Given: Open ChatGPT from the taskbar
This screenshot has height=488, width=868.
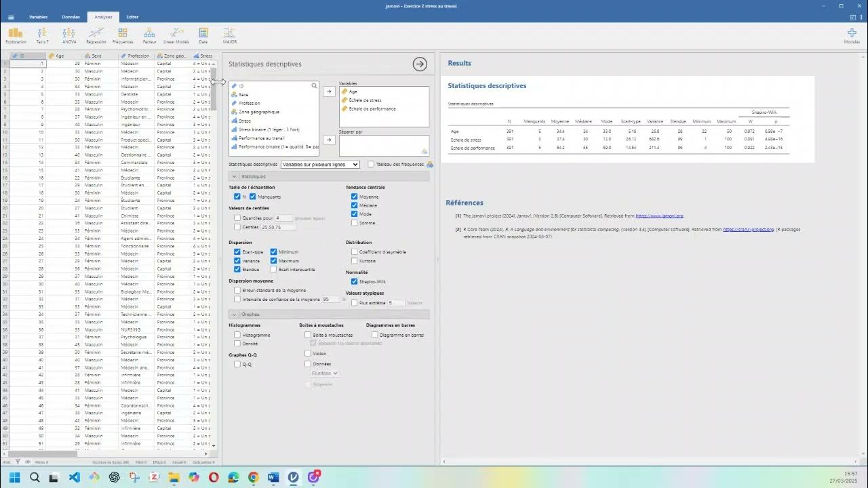Looking at the screenshot, I should click(x=115, y=477).
